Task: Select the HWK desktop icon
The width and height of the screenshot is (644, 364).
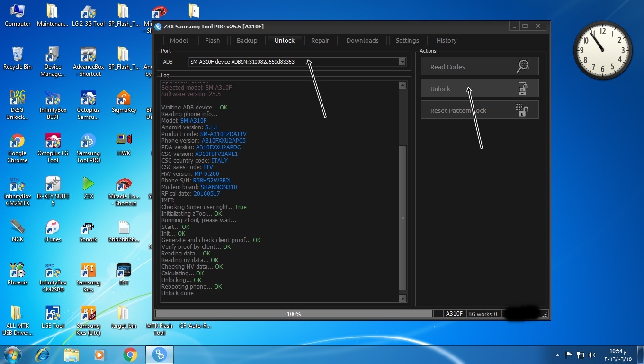Action: click(124, 145)
